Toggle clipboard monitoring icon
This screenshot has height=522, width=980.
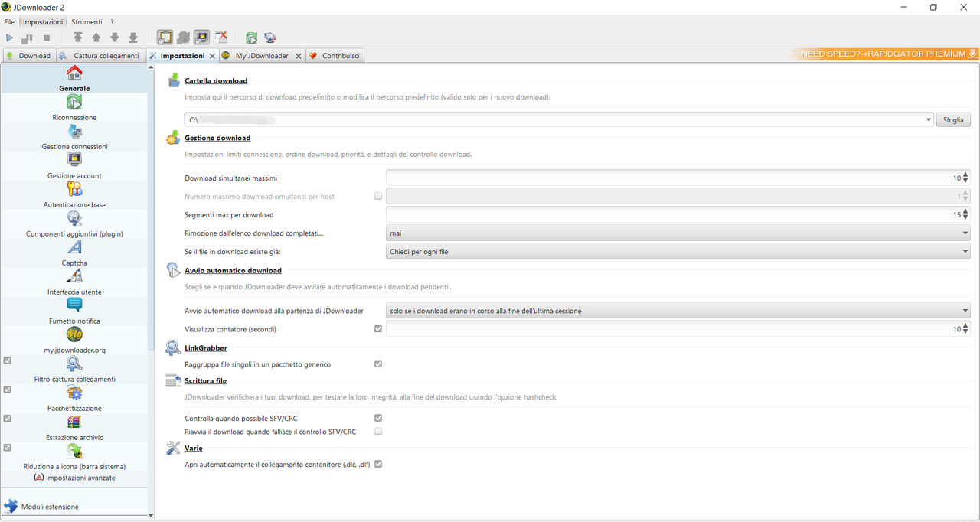click(165, 38)
